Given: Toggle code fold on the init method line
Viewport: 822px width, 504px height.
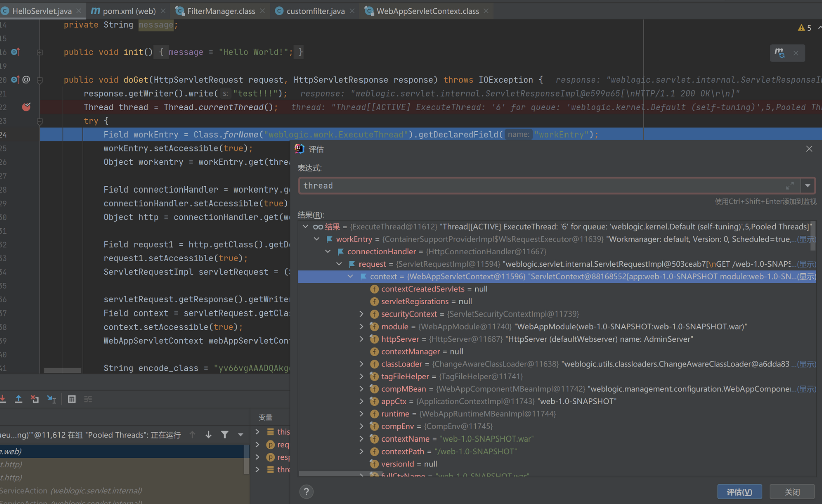Looking at the screenshot, I should coord(40,52).
